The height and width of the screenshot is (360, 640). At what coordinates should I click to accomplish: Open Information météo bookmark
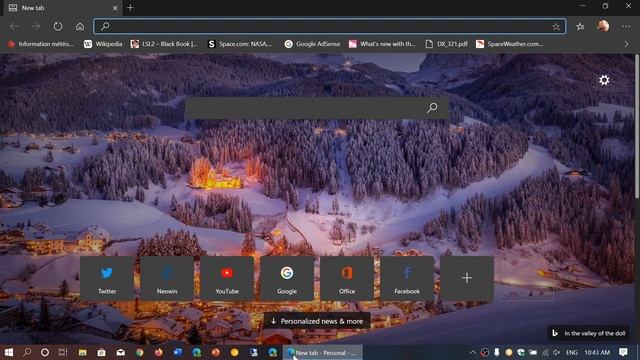[40, 44]
